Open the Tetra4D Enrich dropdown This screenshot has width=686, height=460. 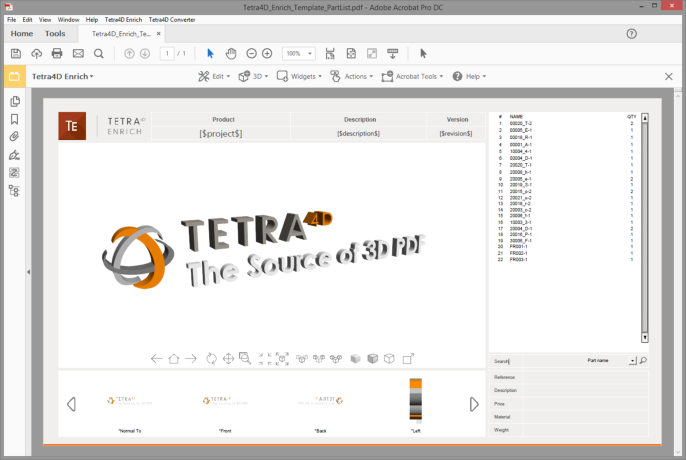click(63, 76)
